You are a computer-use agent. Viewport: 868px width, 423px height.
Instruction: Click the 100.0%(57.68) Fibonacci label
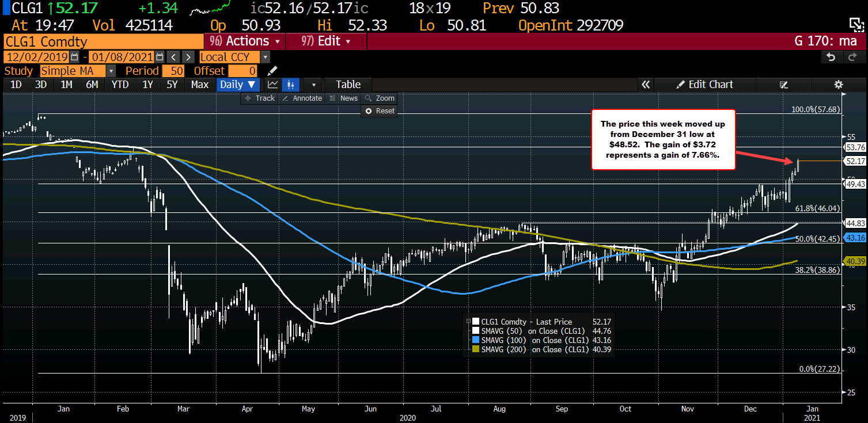[816, 109]
